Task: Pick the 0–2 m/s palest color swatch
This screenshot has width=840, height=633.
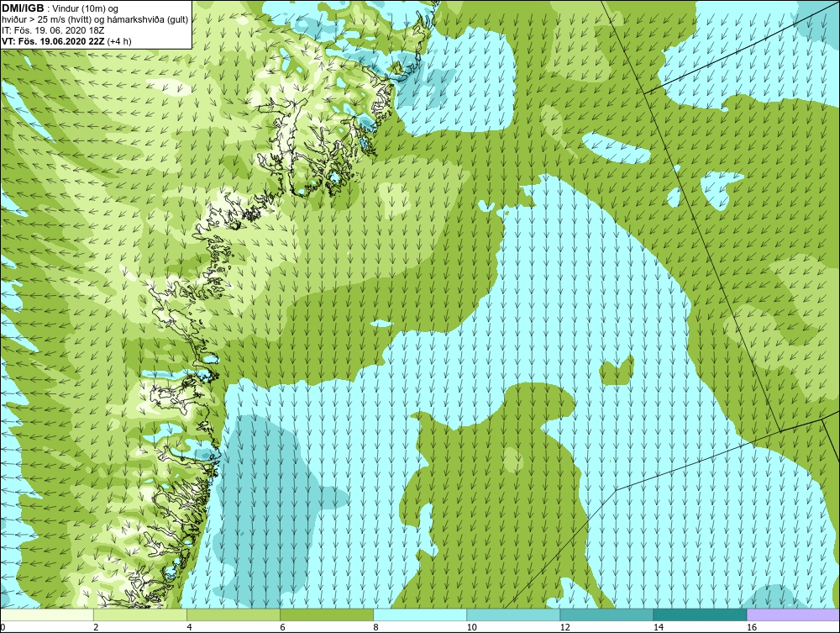Action: click(46, 615)
